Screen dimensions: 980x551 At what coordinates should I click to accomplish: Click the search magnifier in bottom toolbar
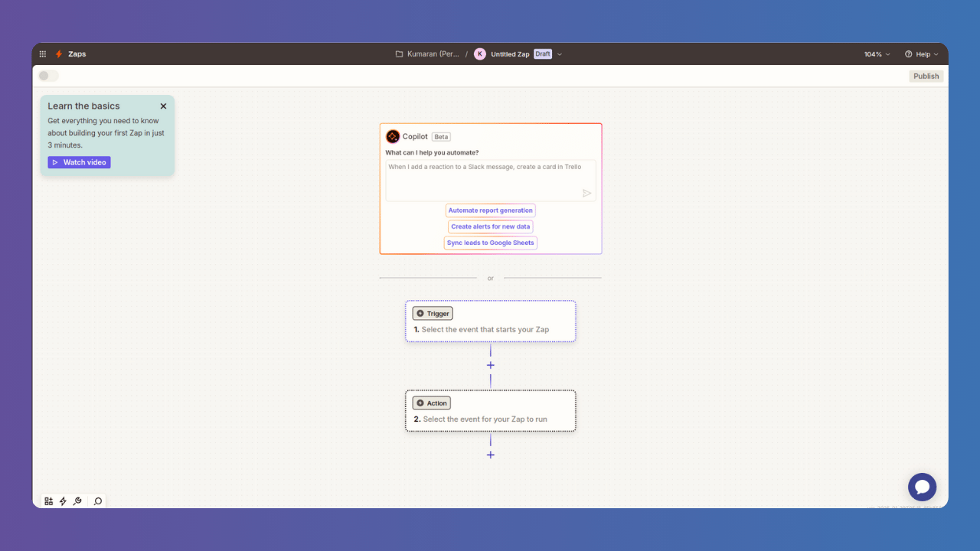98,501
